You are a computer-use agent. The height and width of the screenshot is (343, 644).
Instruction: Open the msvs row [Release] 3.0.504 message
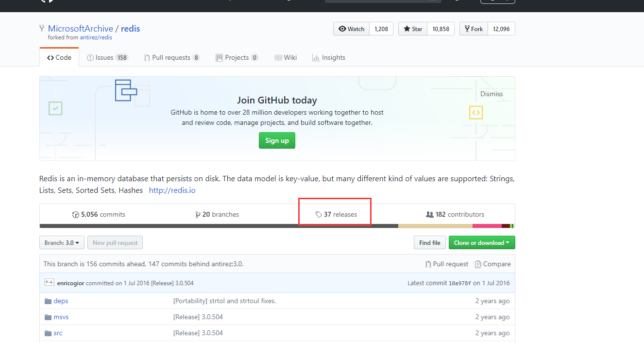[x=198, y=317]
